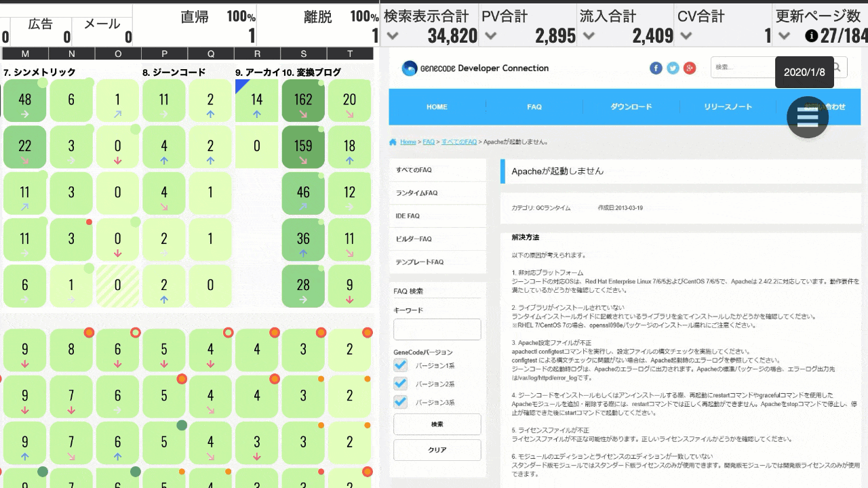The height and width of the screenshot is (488, 868).
Task: Click the Apacheが起動しません article heading
Action: (x=557, y=171)
